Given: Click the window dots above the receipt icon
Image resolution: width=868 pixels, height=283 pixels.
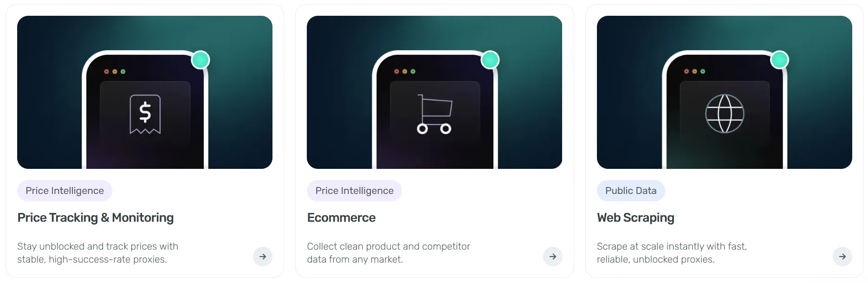Looking at the screenshot, I should pos(115,71).
